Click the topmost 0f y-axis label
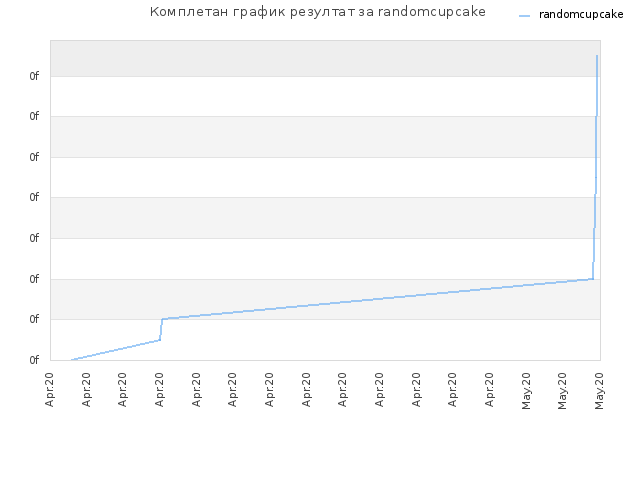This screenshot has height=480, width=640. [34, 76]
